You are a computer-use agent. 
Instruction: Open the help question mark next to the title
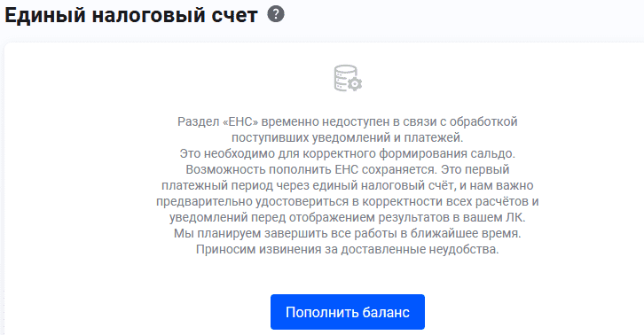276,14
